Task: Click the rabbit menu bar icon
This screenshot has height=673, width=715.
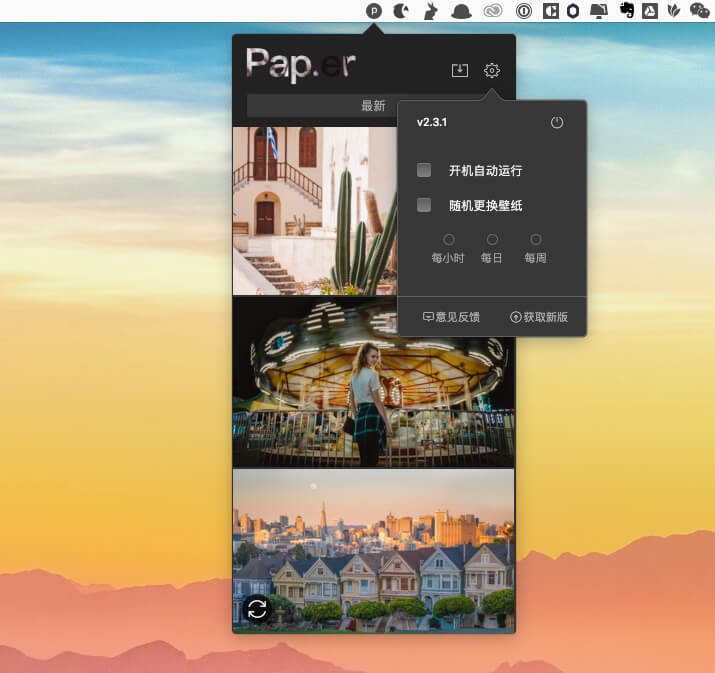Action: [431, 11]
